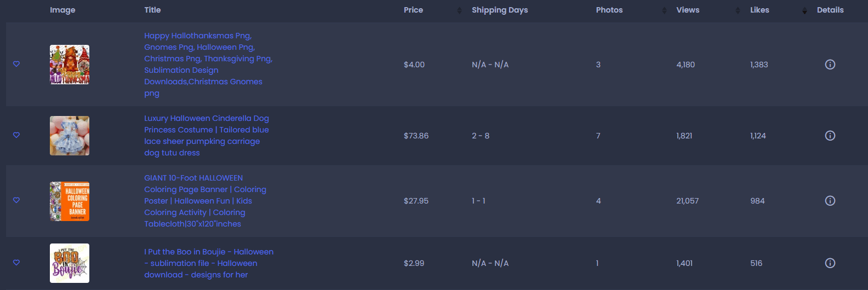Click the gnomes Hallothanksmas thumbnail image
The width and height of the screenshot is (868, 290).
[70, 65]
